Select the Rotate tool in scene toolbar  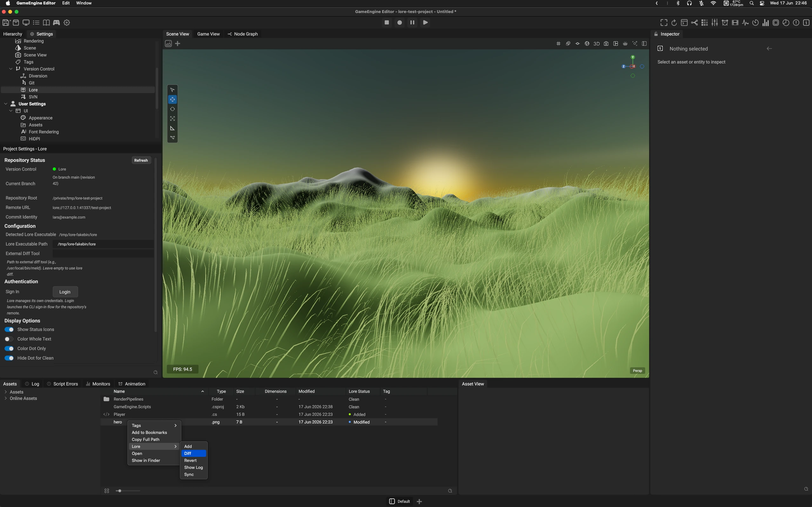point(172,109)
